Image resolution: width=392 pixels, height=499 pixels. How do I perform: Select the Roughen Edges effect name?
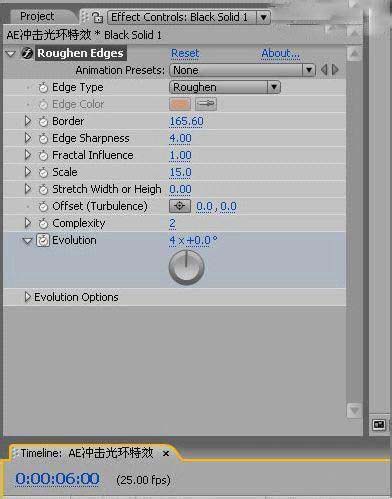(x=80, y=53)
